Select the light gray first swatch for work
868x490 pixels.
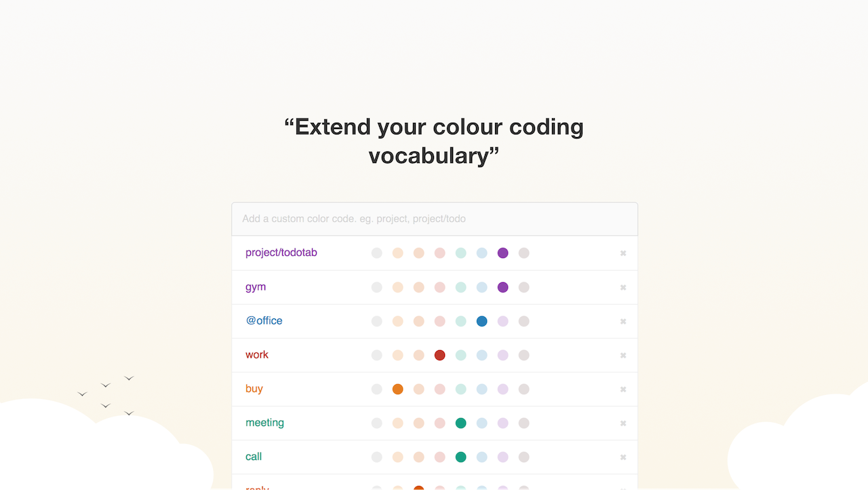[x=377, y=355]
